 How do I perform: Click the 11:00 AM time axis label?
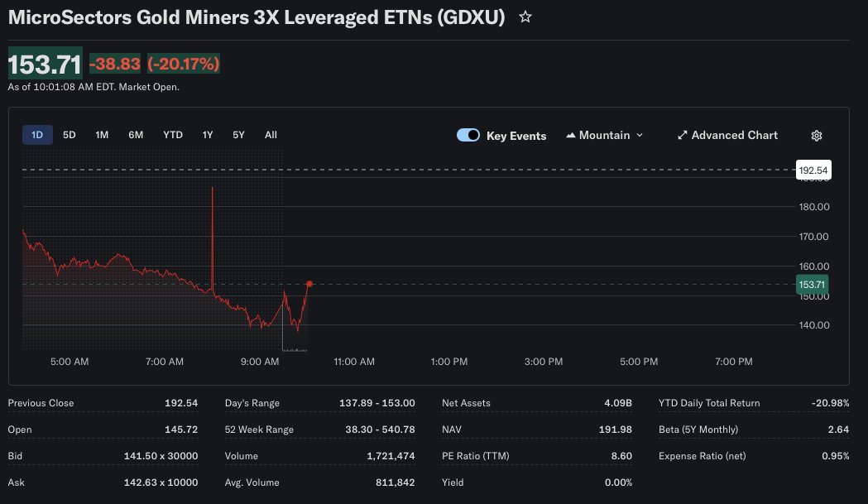click(354, 362)
